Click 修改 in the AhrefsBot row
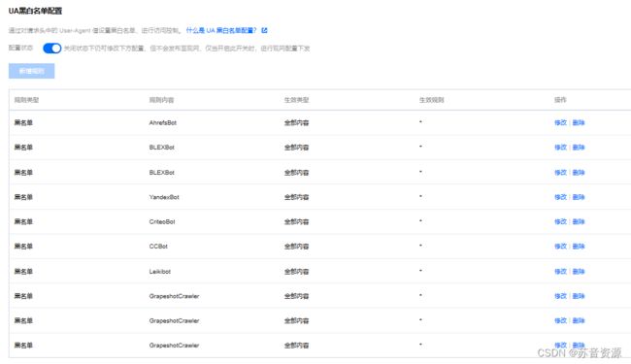Viewport: 631px width, 364px height. click(x=560, y=122)
